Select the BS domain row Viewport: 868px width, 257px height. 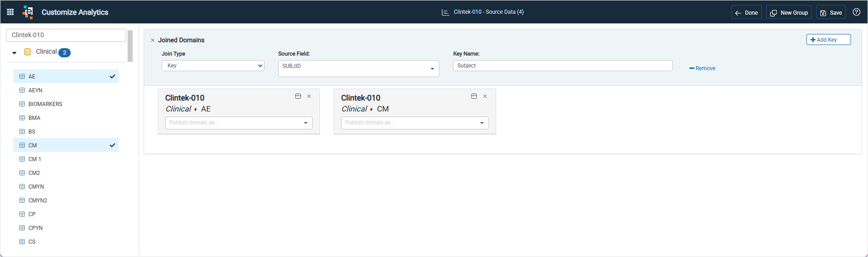coord(66,132)
